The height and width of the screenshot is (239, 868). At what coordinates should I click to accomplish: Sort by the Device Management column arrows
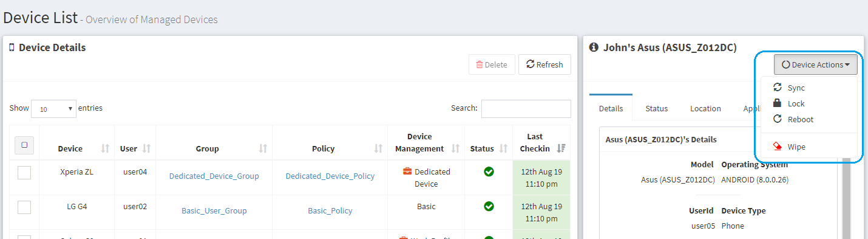click(x=456, y=148)
